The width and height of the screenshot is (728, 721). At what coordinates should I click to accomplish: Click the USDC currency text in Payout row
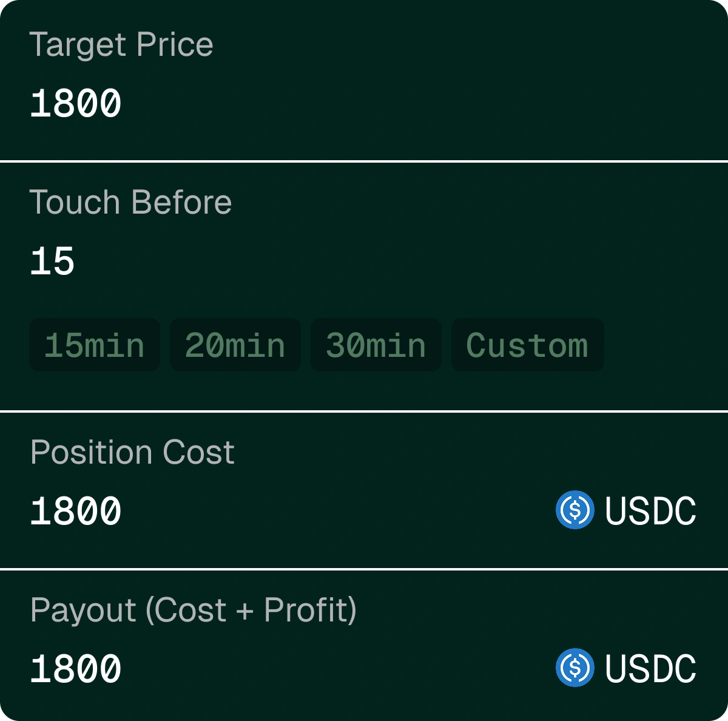click(x=650, y=668)
